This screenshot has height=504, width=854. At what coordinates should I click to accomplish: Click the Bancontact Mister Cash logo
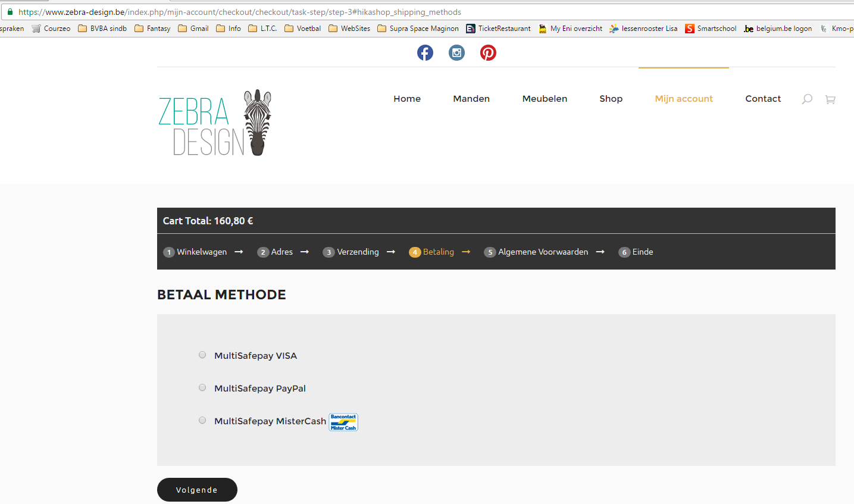coord(343,422)
